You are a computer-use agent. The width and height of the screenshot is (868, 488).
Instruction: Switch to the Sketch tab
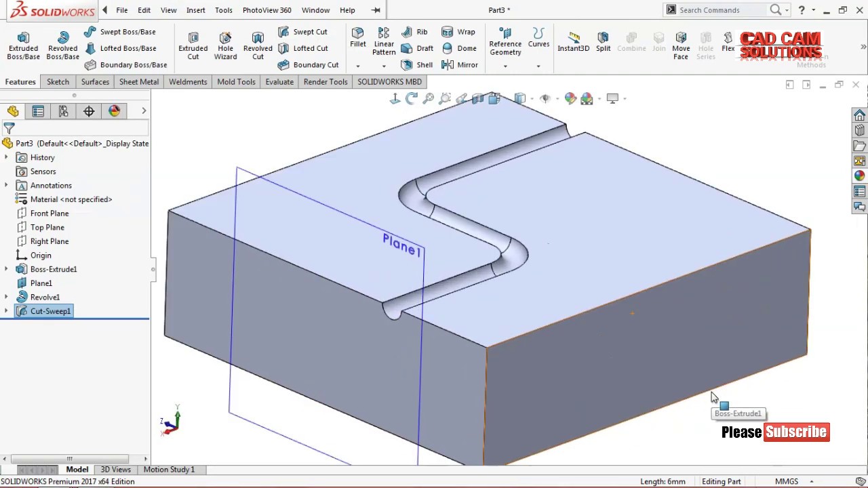click(x=58, y=82)
